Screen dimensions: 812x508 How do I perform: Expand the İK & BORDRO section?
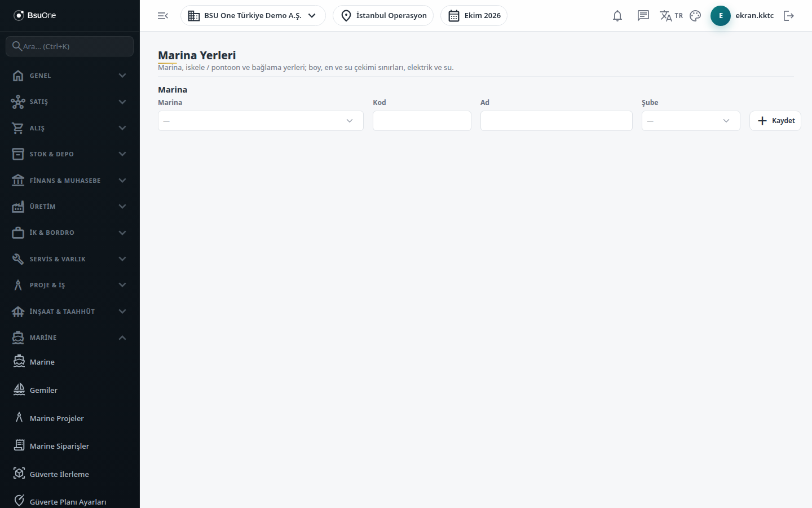click(70, 233)
